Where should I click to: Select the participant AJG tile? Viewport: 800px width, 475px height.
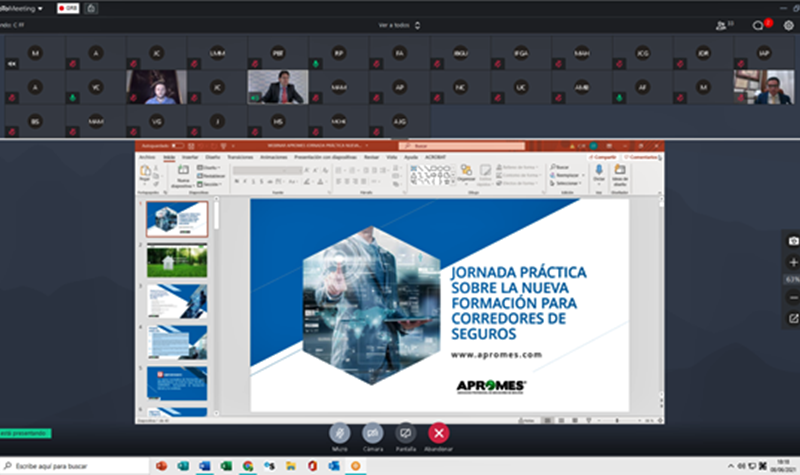click(399, 121)
